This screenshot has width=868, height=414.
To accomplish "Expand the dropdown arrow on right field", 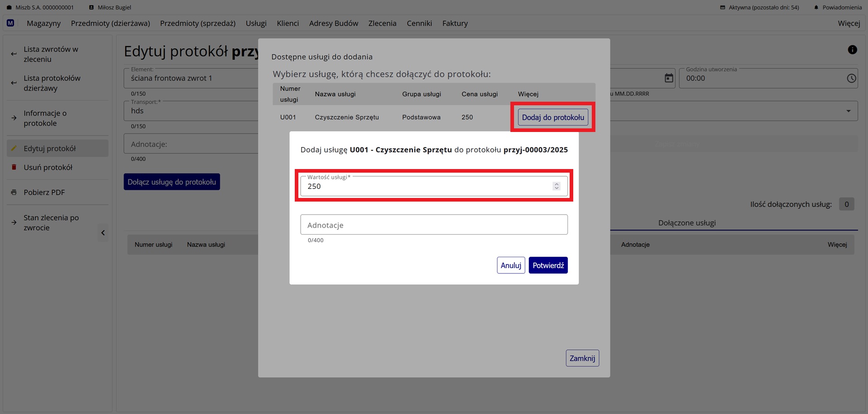I will tap(848, 111).
